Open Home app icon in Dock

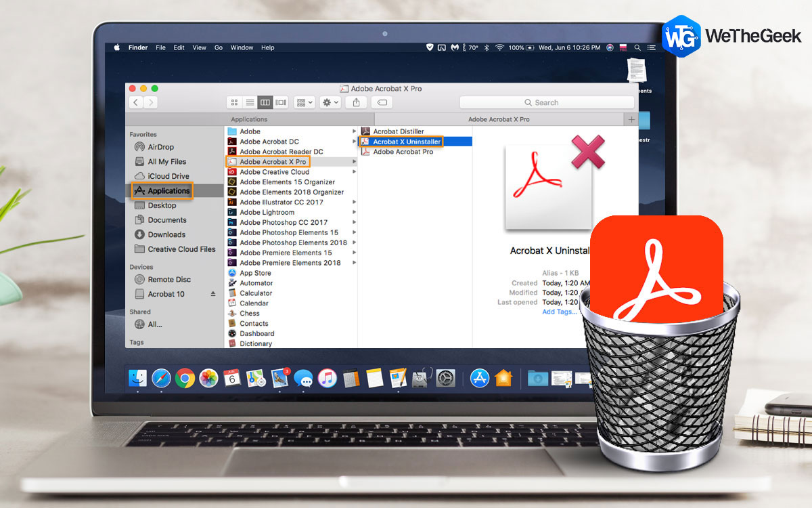point(503,378)
